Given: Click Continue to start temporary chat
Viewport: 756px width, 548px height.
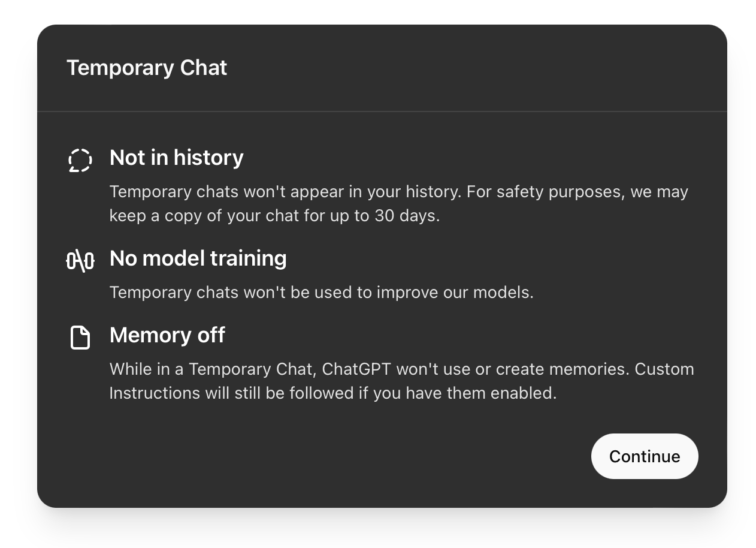Looking at the screenshot, I should [645, 456].
